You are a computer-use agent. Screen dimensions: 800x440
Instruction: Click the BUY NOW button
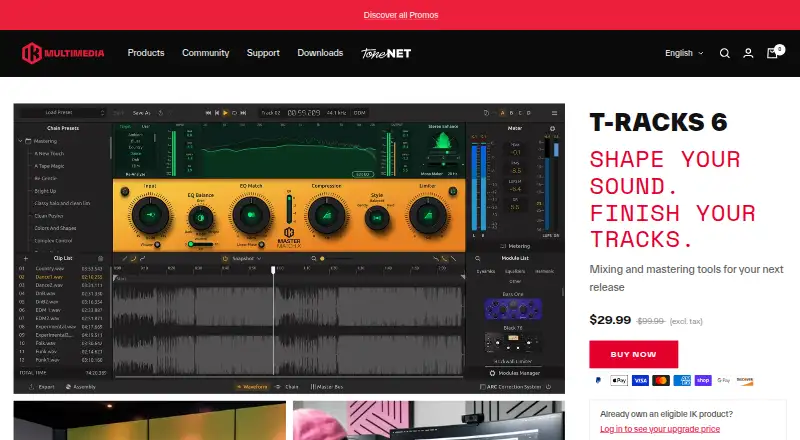(634, 354)
